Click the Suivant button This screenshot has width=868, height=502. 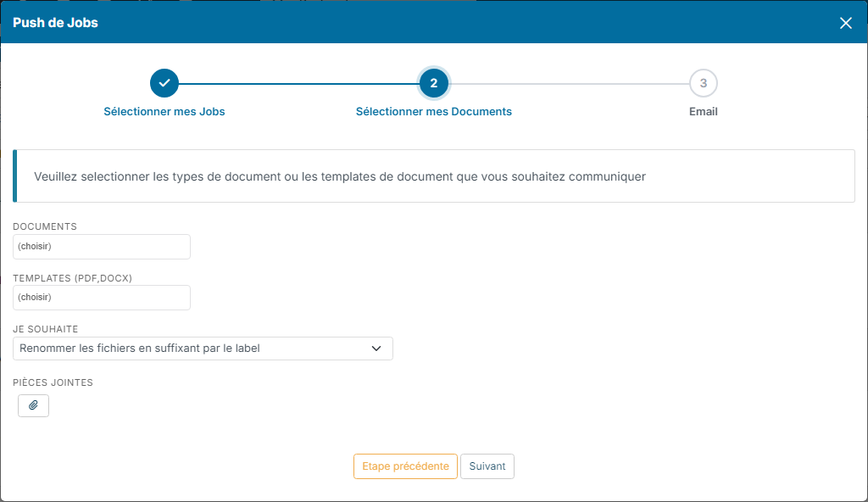(487, 466)
